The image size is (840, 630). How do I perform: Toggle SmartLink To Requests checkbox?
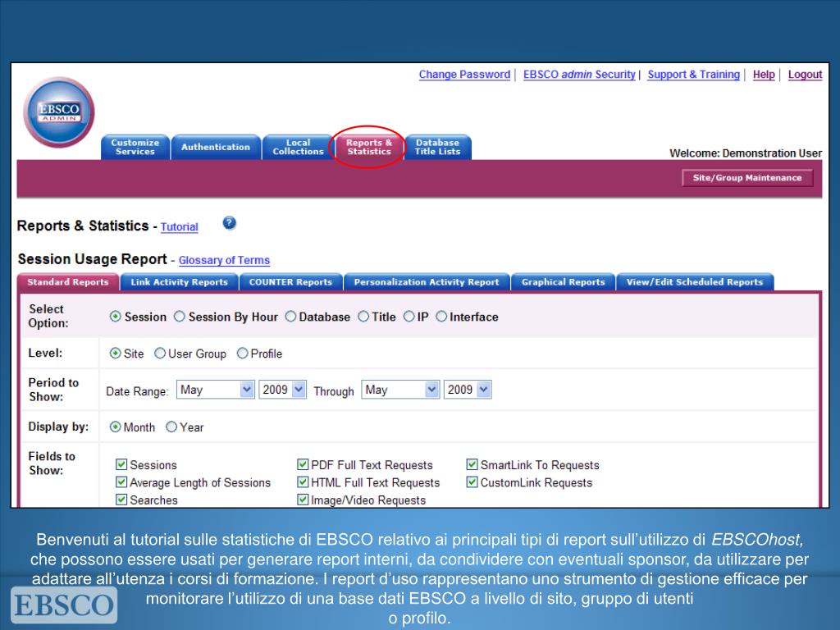472,464
